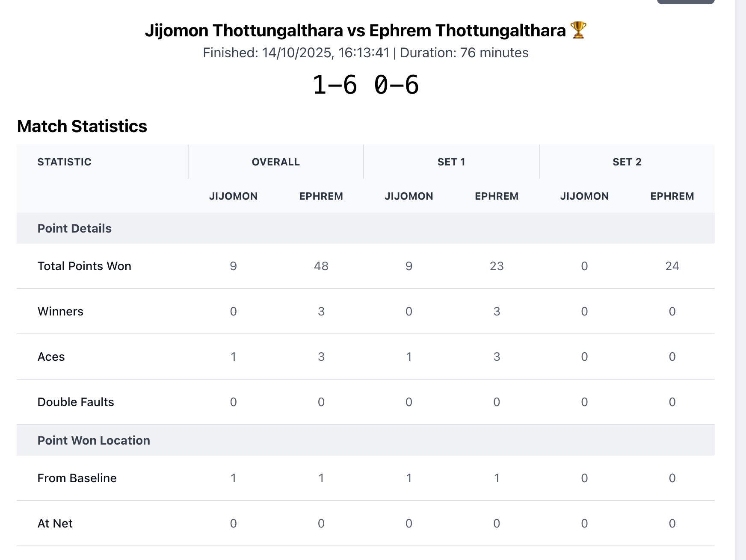746x560 pixels.
Task: Click the STATISTIC column header
Action: pos(64,162)
